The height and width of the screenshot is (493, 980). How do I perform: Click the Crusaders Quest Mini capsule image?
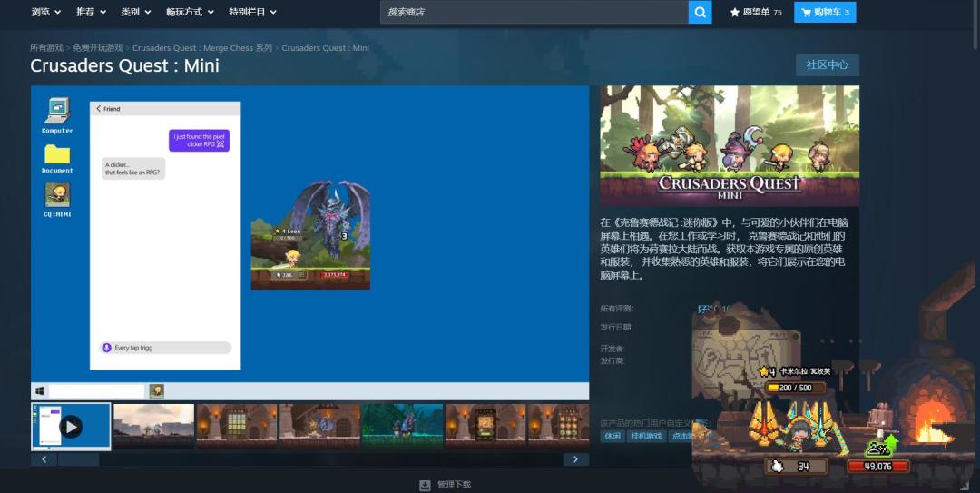(x=730, y=146)
